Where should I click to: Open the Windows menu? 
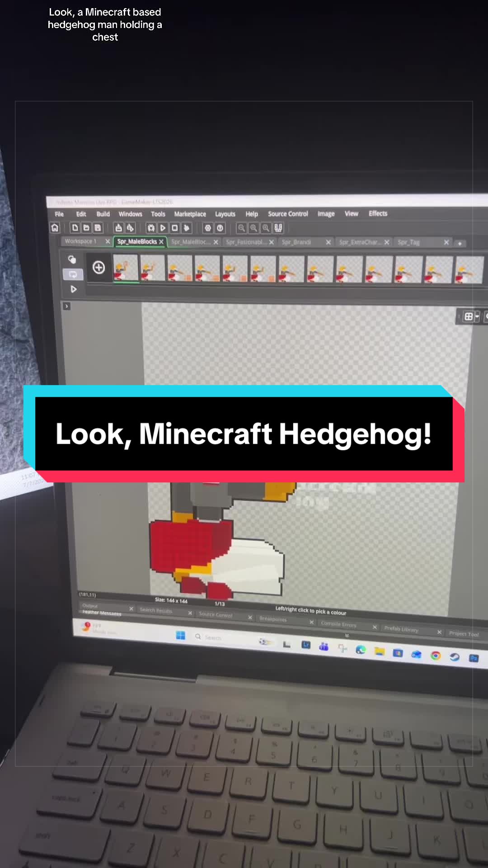click(130, 214)
